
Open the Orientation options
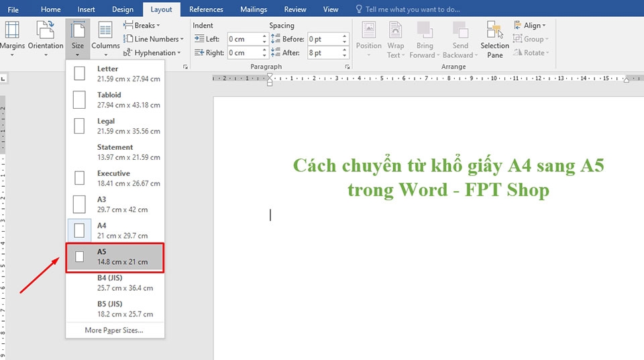(x=46, y=38)
